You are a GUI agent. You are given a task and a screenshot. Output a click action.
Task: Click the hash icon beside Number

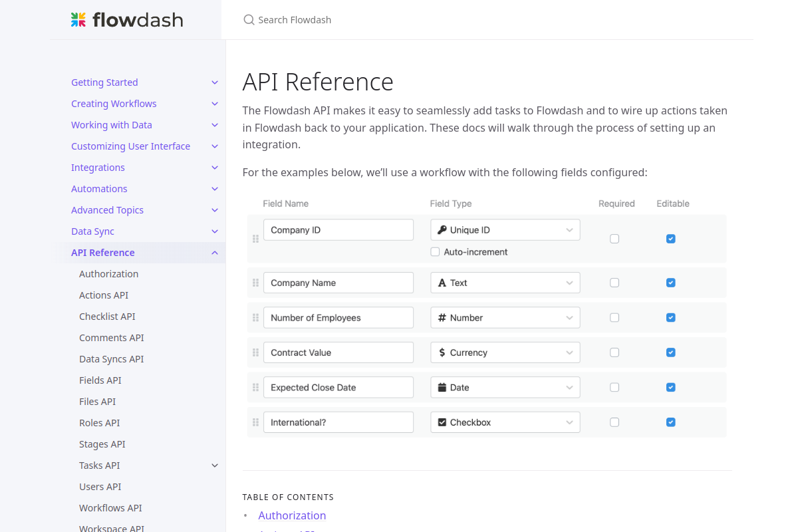pyautogui.click(x=442, y=318)
